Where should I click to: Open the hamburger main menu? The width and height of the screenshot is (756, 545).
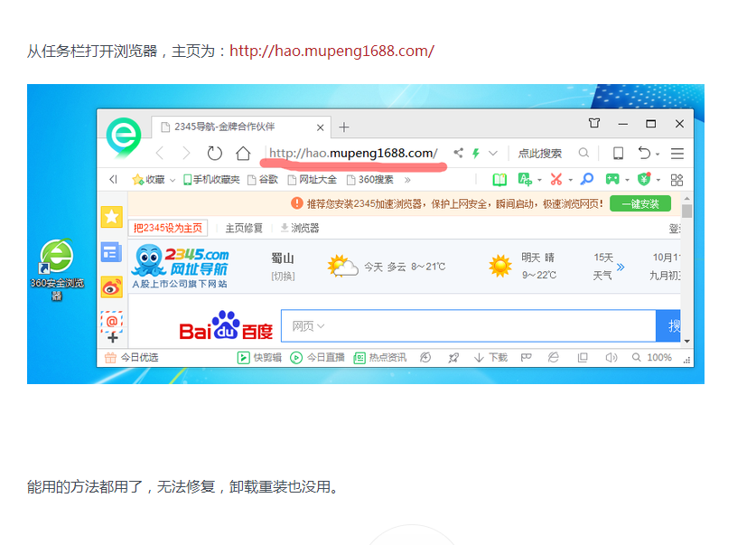pos(677,154)
